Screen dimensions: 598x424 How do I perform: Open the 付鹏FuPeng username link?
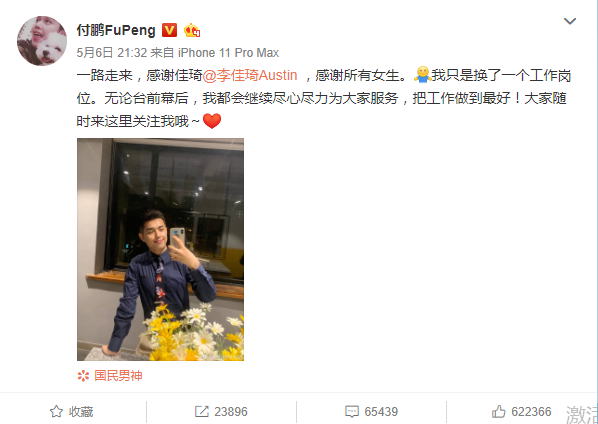click(x=116, y=30)
